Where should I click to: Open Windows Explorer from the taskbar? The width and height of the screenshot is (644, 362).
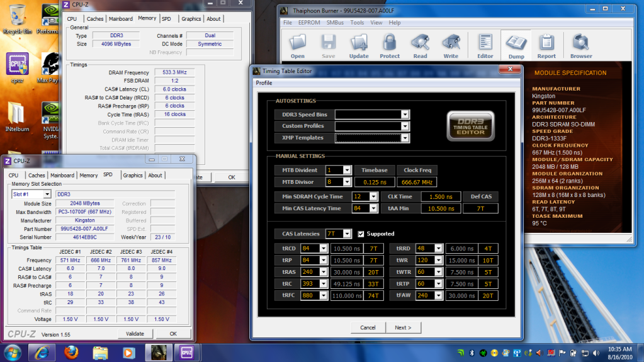point(100,353)
